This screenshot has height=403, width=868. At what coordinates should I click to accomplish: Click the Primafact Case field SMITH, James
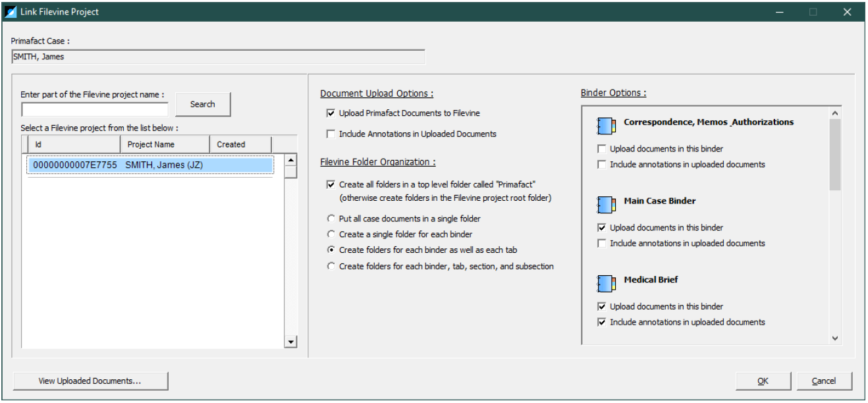(x=218, y=57)
